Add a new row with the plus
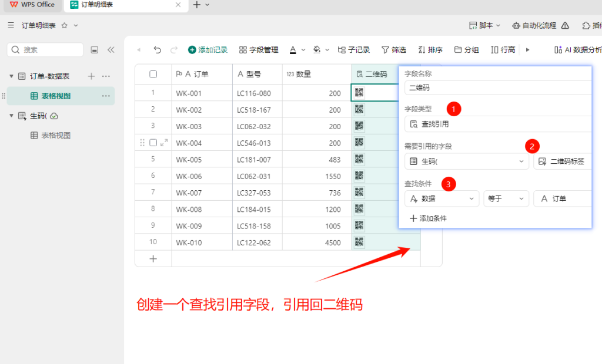This screenshot has width=602, height=364. (153, 259)
